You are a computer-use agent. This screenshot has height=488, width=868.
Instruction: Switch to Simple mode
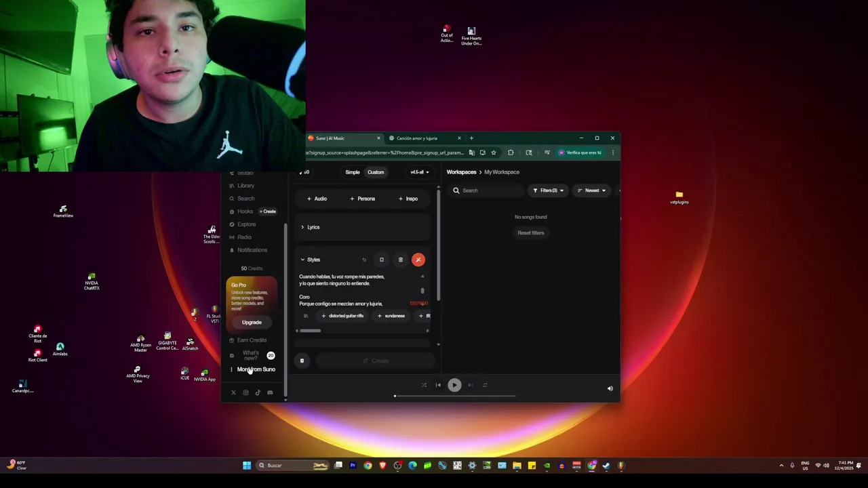tap(353, 172)
